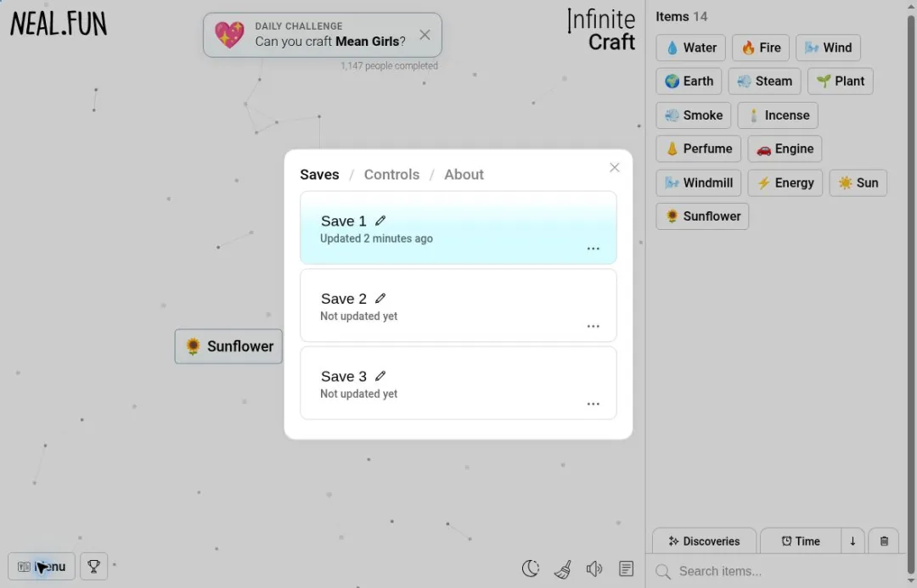Open the trophy achievements button
The width and height of the screenshot is (917, 588).
point(93,567)
